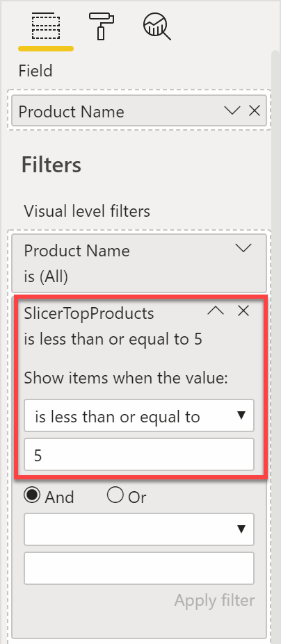Image resolution: width=281 pixels, height=644 pixels.
Task: Click the SlicerTopProducts filter title
Action: [89, 313]
